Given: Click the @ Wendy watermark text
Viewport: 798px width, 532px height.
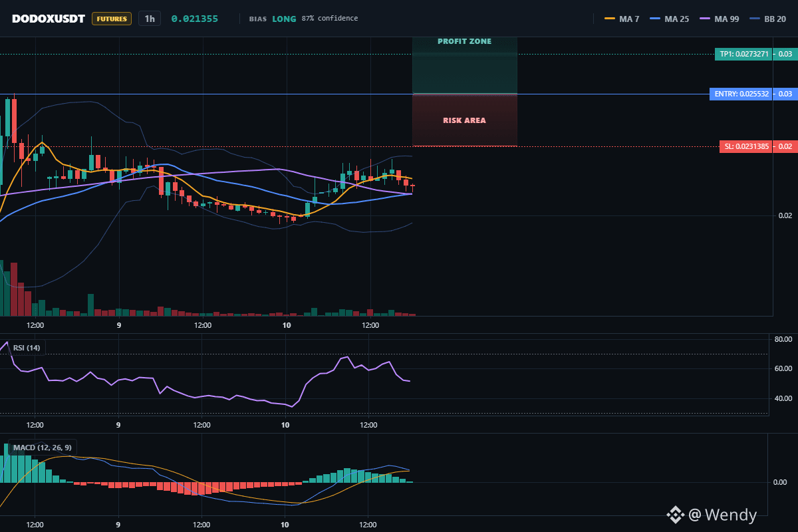Looking at the screenshot, I should pos(723,515).
